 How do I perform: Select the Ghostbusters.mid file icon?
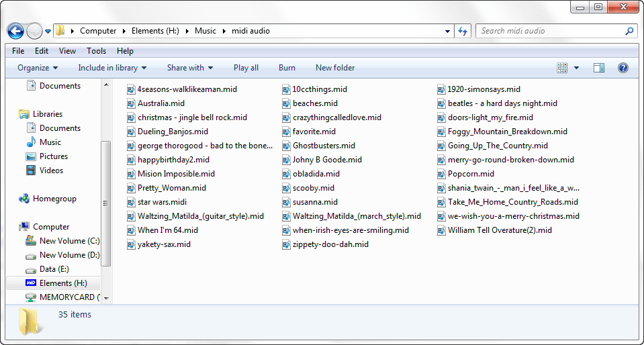(286, 146)
